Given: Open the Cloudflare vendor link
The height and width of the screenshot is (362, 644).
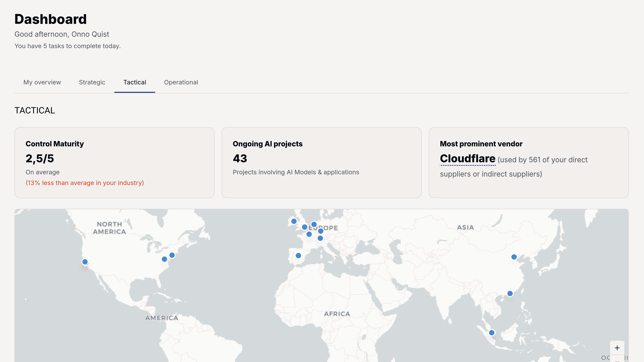Looking at the screenshot, I should click(467, 159).
